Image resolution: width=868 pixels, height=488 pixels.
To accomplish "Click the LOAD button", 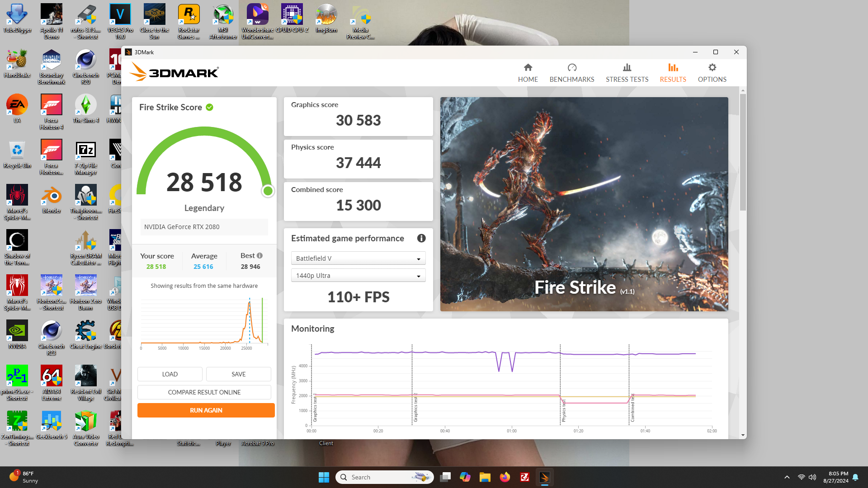I will (170, 374).
